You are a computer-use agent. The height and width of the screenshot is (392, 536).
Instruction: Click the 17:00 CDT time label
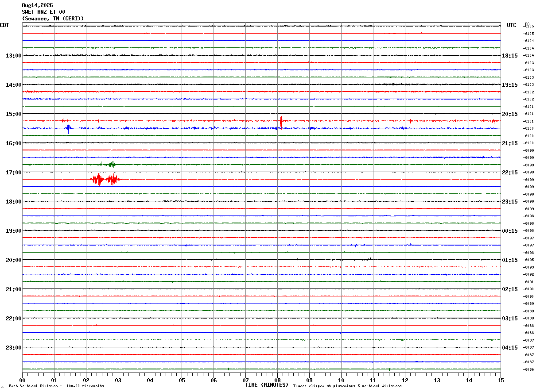14,173
